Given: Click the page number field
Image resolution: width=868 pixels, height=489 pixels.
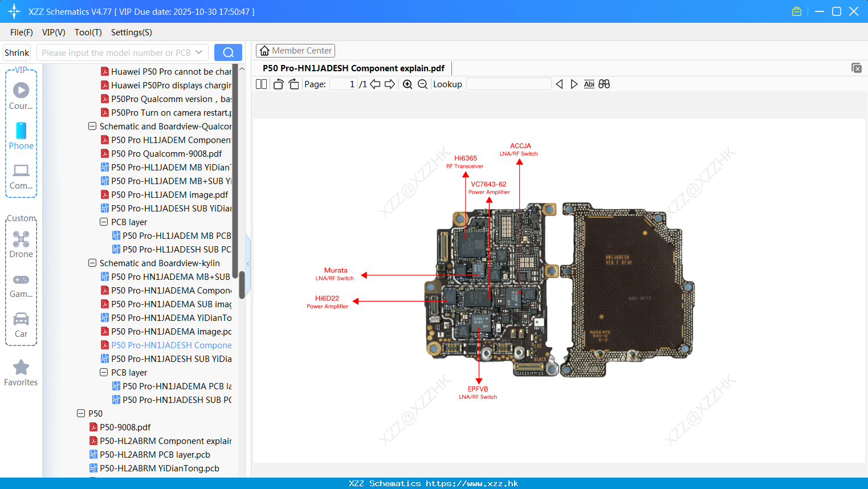Looking at the screenshot, I should [x=344, y=84].
